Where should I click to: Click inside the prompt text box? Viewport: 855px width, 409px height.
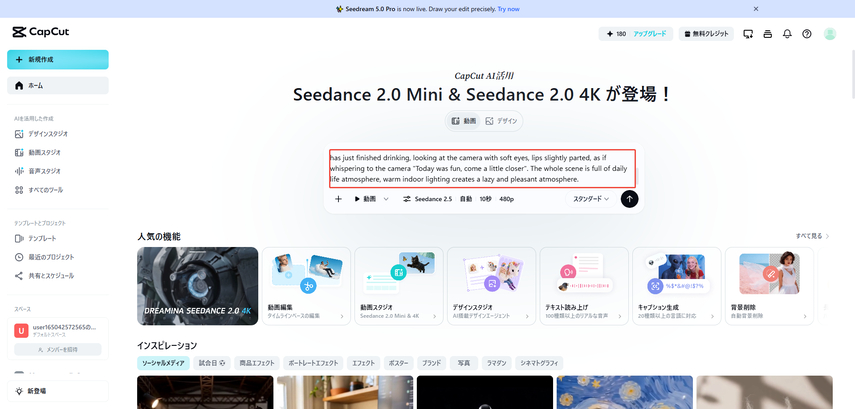coord(482,169)
